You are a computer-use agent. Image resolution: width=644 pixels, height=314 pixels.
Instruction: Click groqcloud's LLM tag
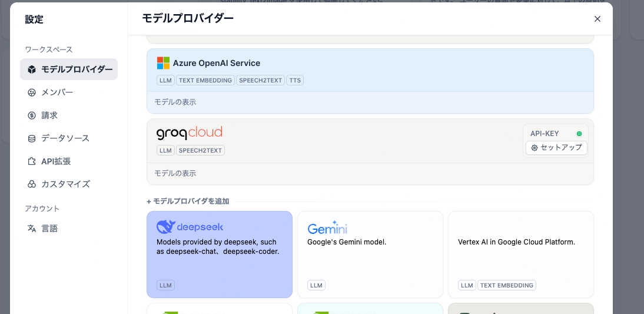165,150
